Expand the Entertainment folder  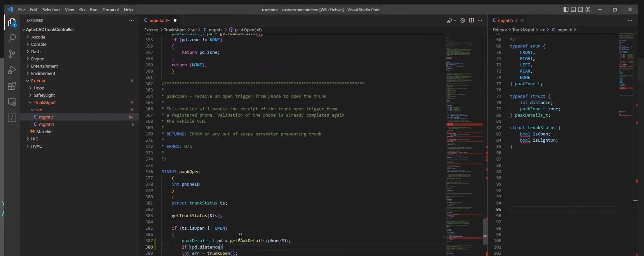point(44,66)
